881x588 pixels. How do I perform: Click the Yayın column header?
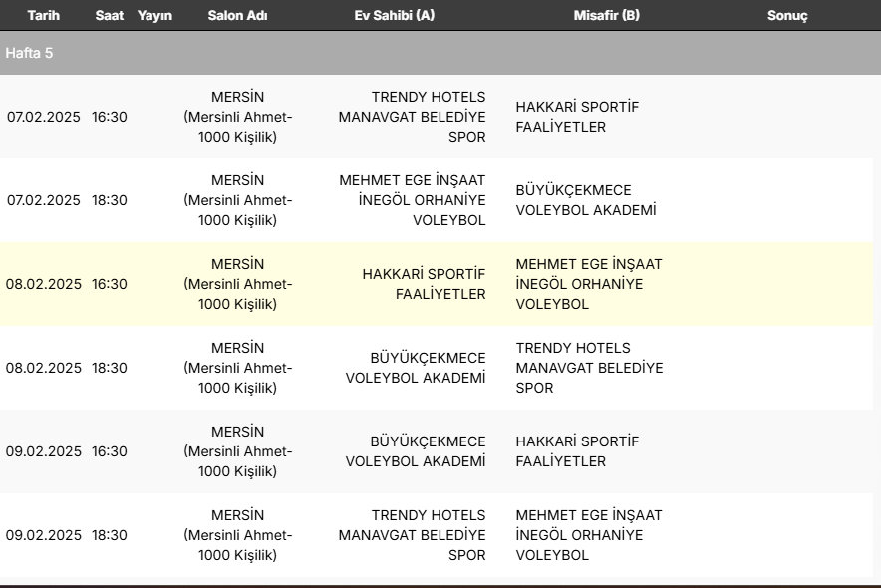(x=154, y=16)
